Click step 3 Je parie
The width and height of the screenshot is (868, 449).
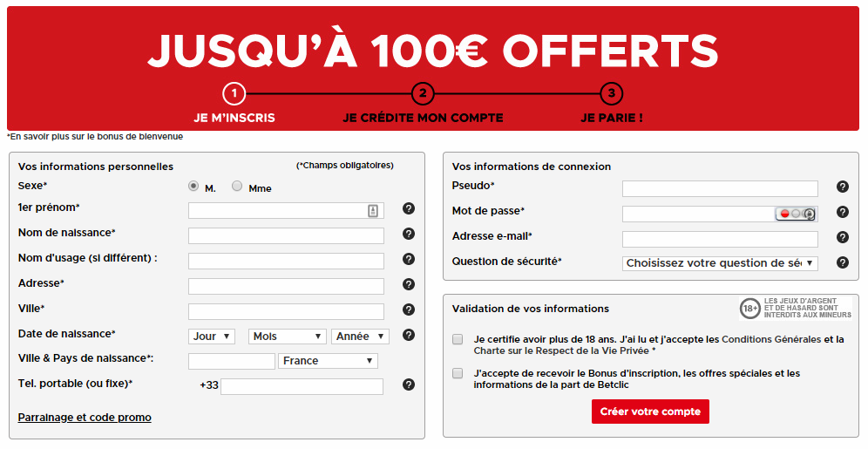pyautogui.click(x=612, y=95)
